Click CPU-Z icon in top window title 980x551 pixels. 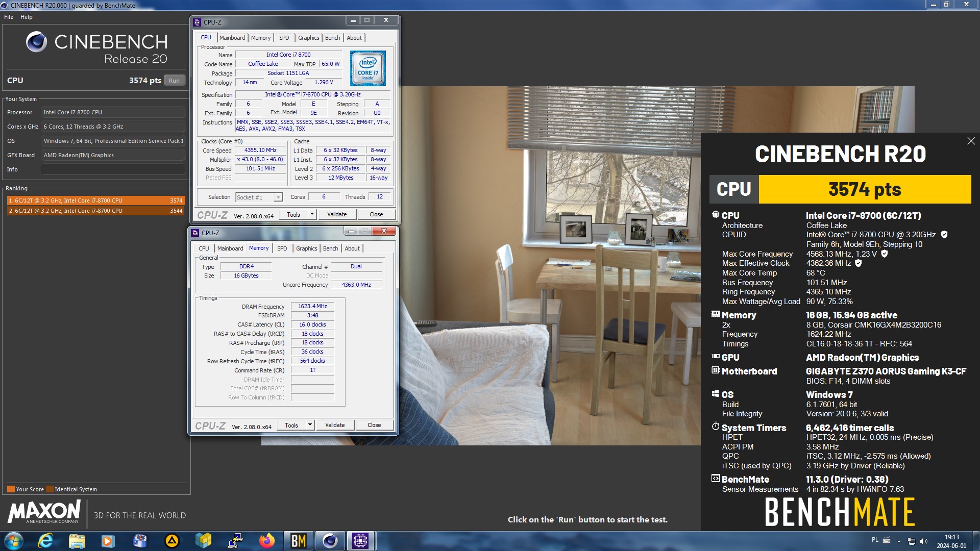coord(197,22)
